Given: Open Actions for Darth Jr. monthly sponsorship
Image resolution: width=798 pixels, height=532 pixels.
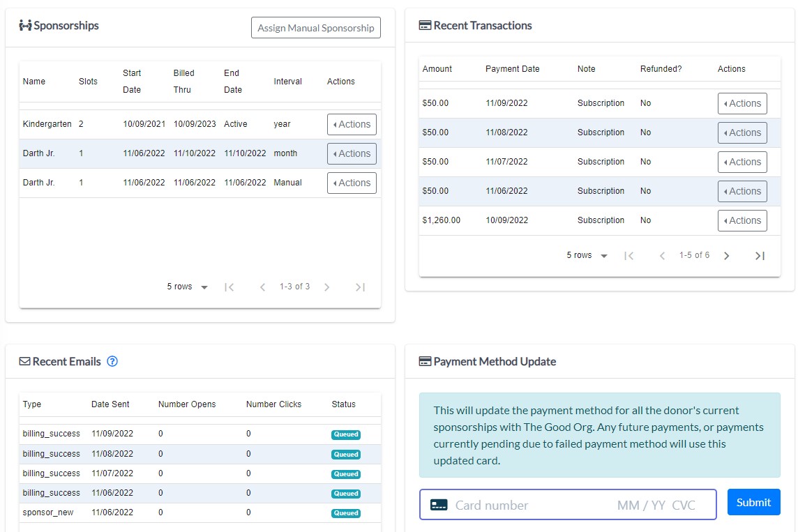Looking at the screenshot, I should tap(352, 153).
